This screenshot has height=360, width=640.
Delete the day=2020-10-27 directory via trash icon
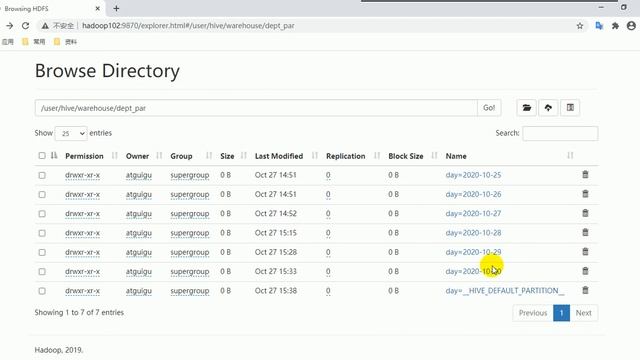[x=585, y=213]
